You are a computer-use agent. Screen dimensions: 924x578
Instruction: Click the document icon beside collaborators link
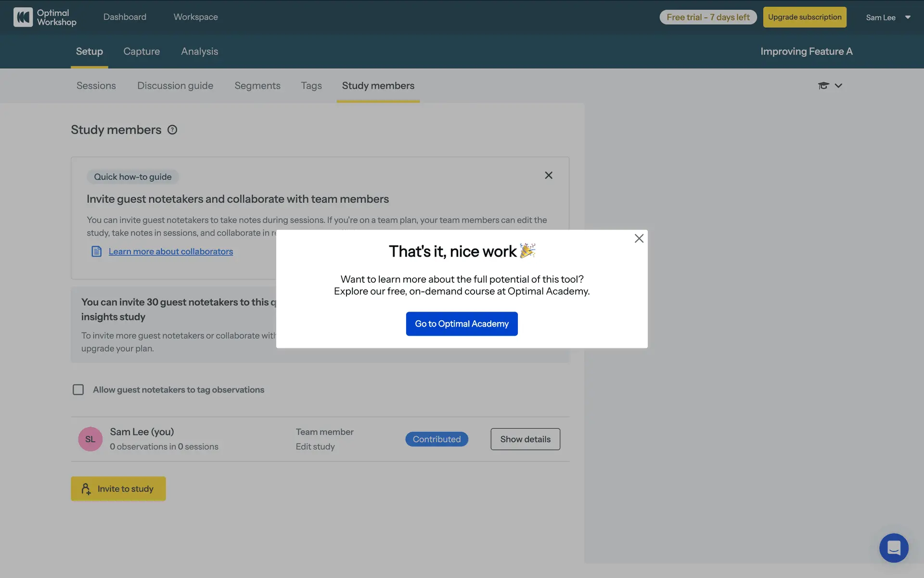[x=97, y=251]
